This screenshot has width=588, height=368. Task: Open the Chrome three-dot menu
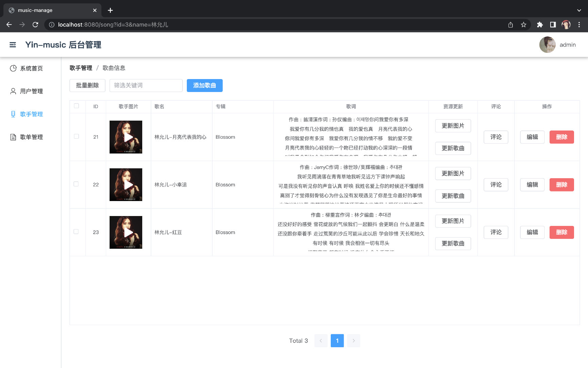pos(579,25)
